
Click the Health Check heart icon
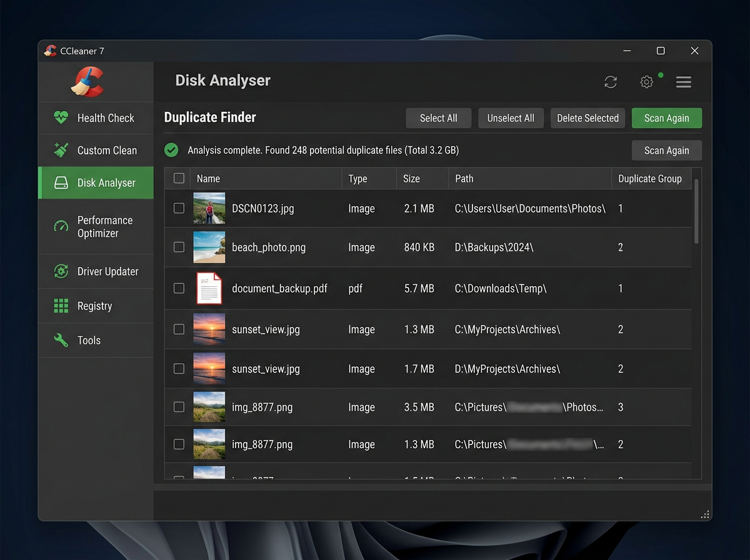(x=61, y=117)
